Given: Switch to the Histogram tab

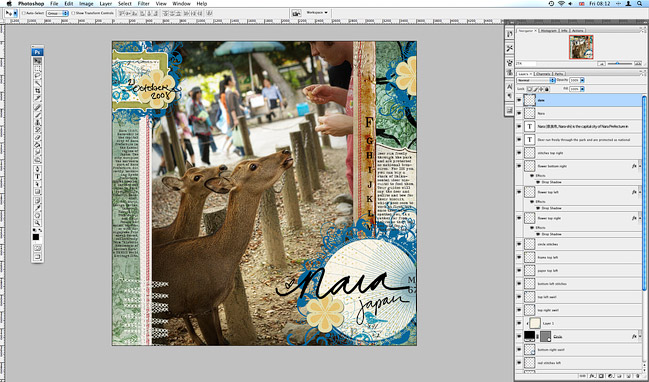Looking at the screenshot, I should (549, 31).
